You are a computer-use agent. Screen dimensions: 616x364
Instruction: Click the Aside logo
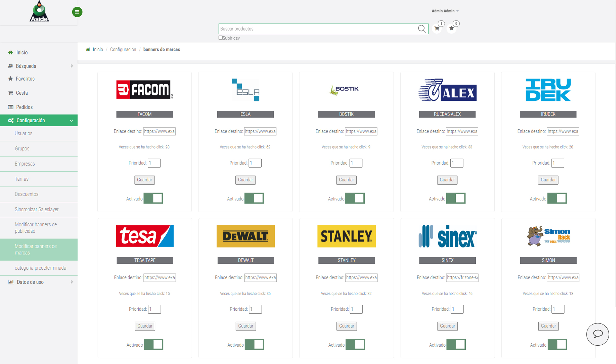39,12
